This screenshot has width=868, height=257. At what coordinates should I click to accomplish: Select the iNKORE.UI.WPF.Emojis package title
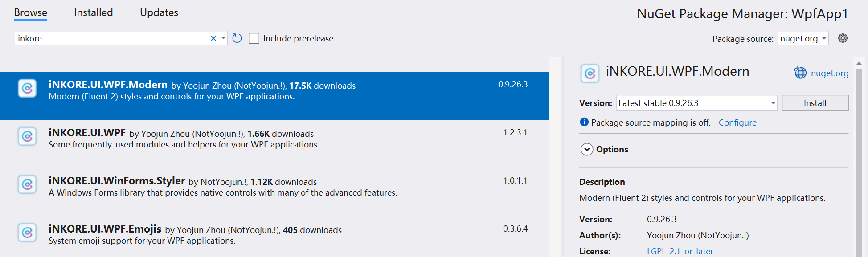tap(105, 229)
